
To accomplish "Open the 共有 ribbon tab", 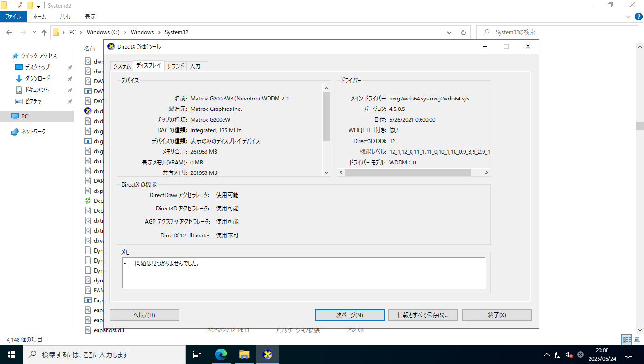I will point(65,16).
